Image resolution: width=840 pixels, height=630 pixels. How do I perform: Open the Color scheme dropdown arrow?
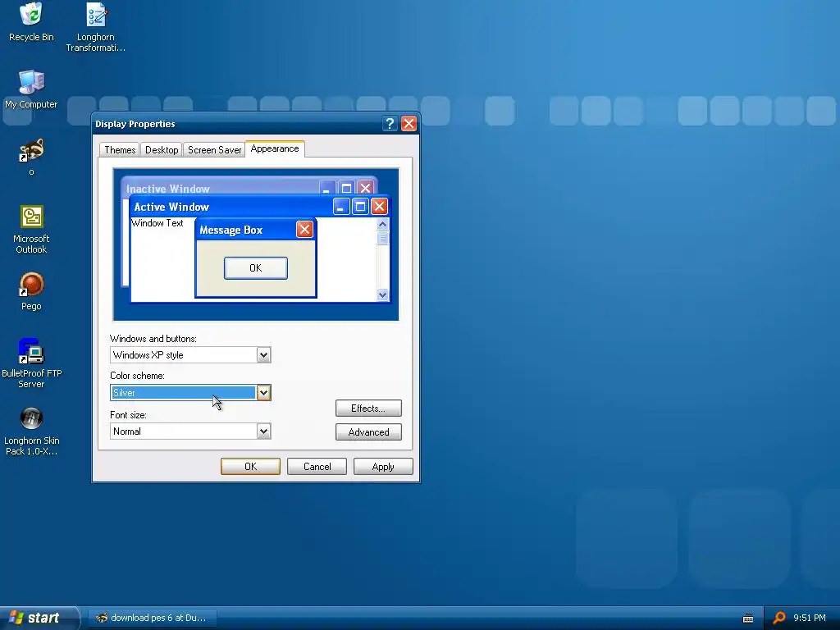263,393
